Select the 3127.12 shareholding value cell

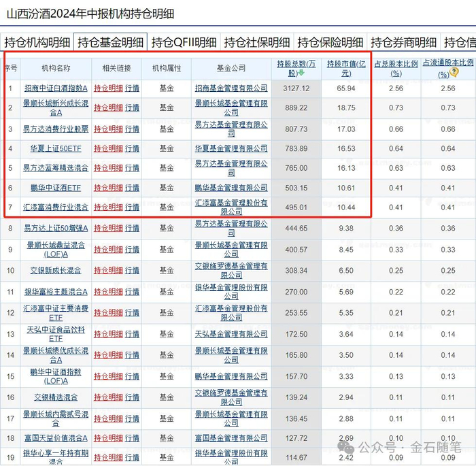point(296,88)
